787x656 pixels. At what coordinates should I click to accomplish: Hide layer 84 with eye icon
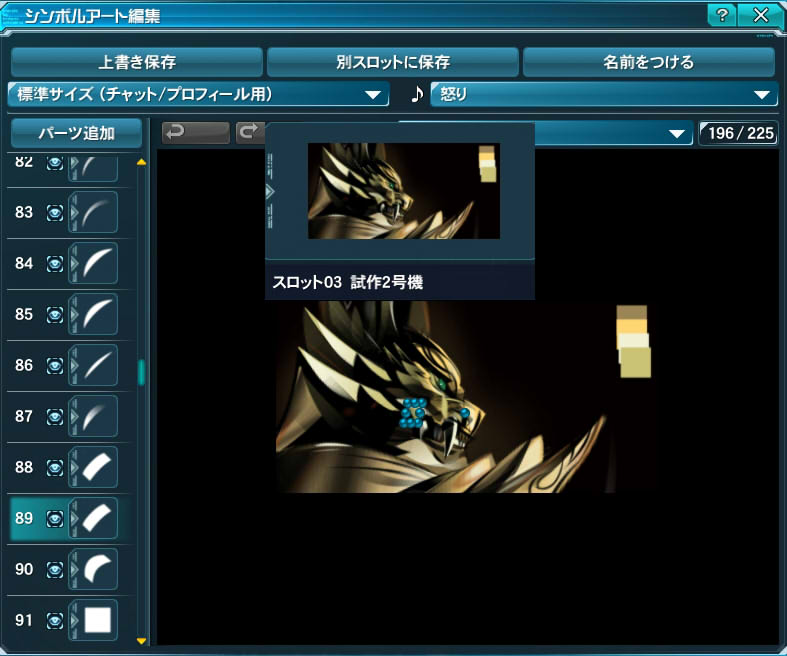(x=55, y=264)
